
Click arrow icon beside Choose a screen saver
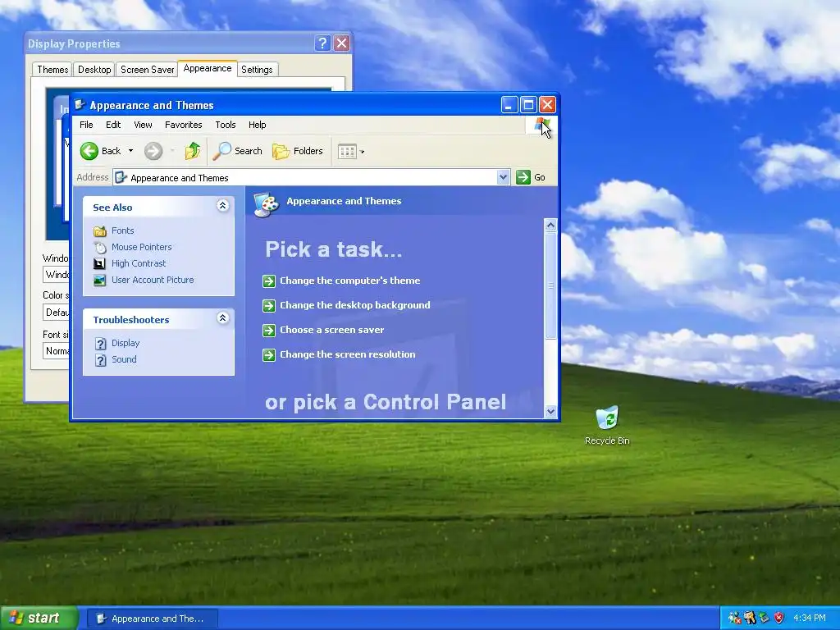[x=269, y=330]
